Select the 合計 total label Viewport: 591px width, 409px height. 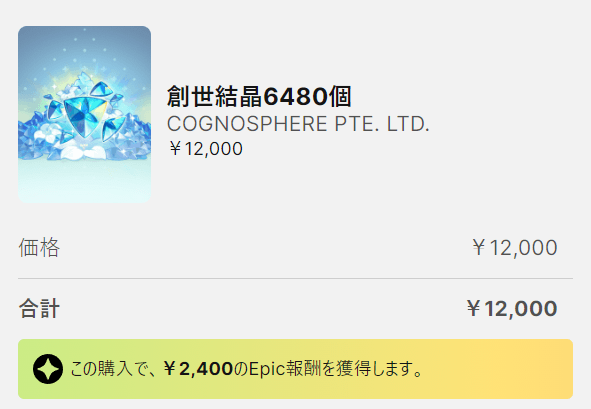pos(39,308)
